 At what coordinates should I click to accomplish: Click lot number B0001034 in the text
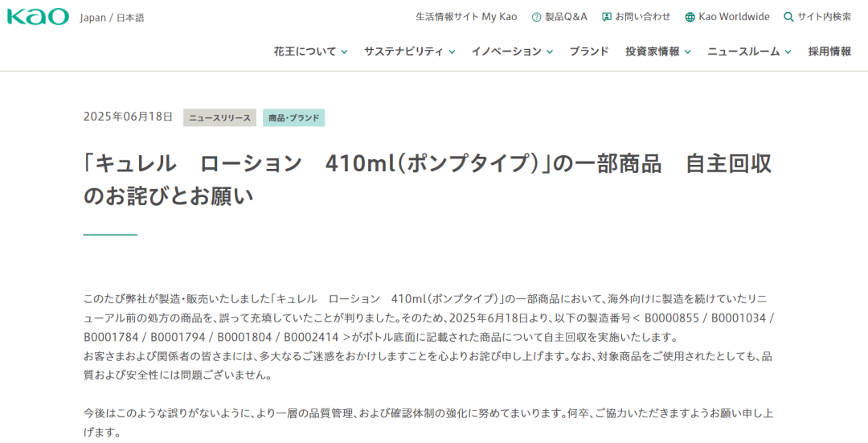(737, 318)
